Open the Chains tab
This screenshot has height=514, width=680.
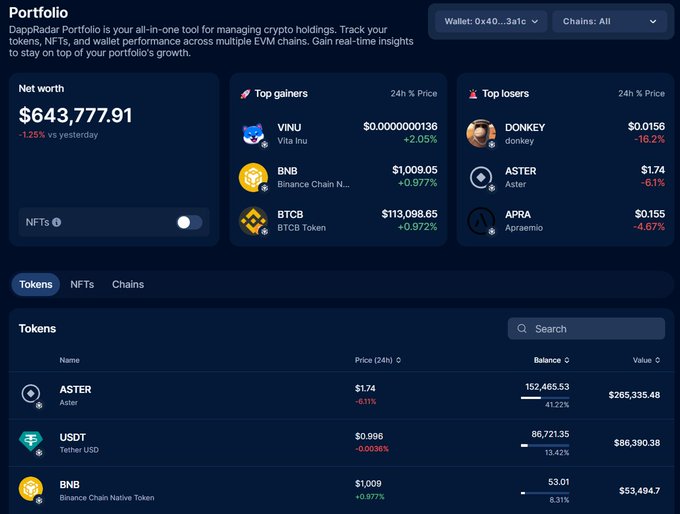tap(128, 285)
